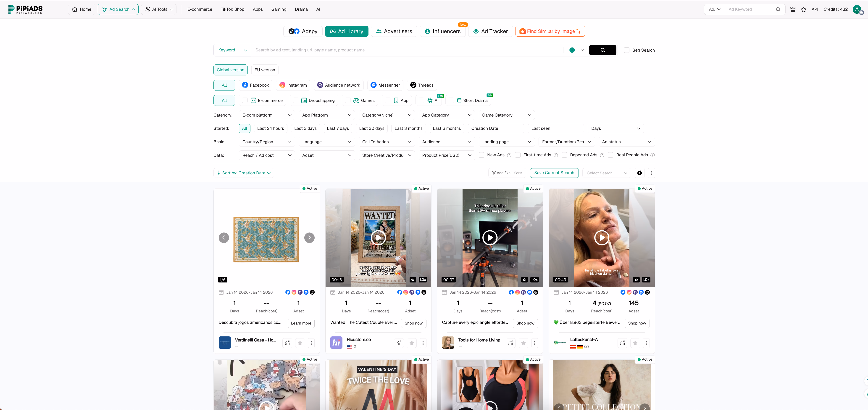
Task: Check the New Ads filter checkbox
Action: coord(481,155)
